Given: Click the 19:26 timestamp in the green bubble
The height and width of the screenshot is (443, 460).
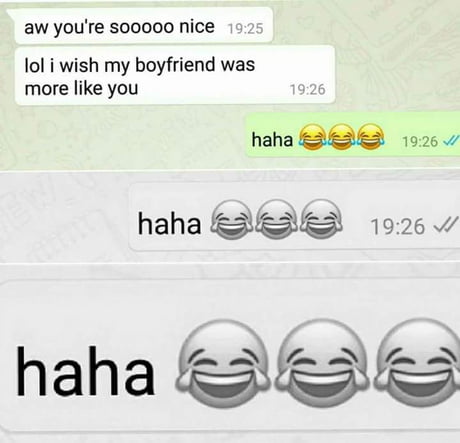Looking at the screenshot, I should (x=420, y=142).
